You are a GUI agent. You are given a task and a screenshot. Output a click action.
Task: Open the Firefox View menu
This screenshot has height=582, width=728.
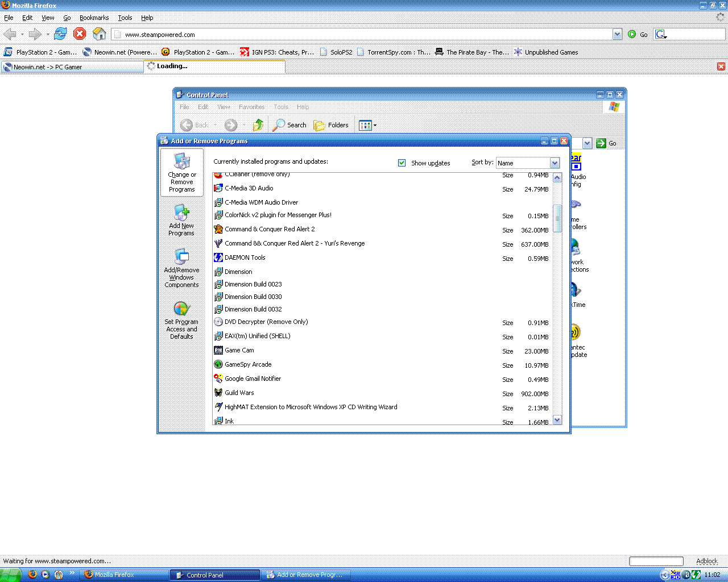click(48, 18)
